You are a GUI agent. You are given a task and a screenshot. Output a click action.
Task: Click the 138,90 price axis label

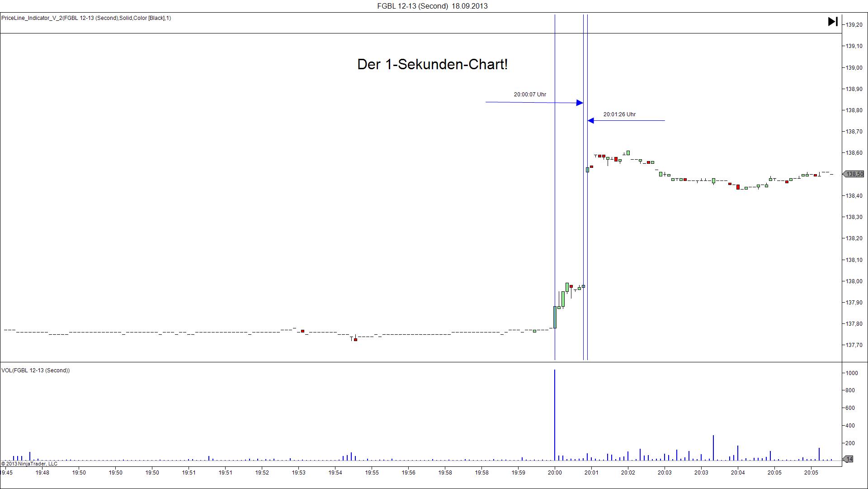click(x=854, y=89)
